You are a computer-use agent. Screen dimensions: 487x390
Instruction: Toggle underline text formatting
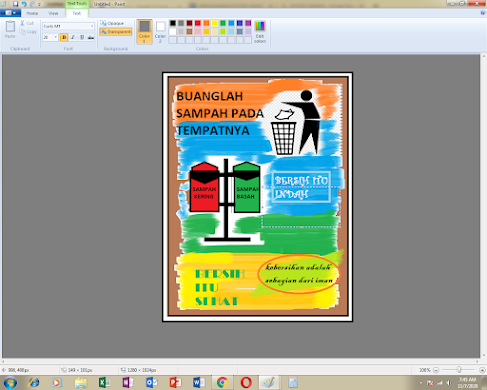pos(82,37)
